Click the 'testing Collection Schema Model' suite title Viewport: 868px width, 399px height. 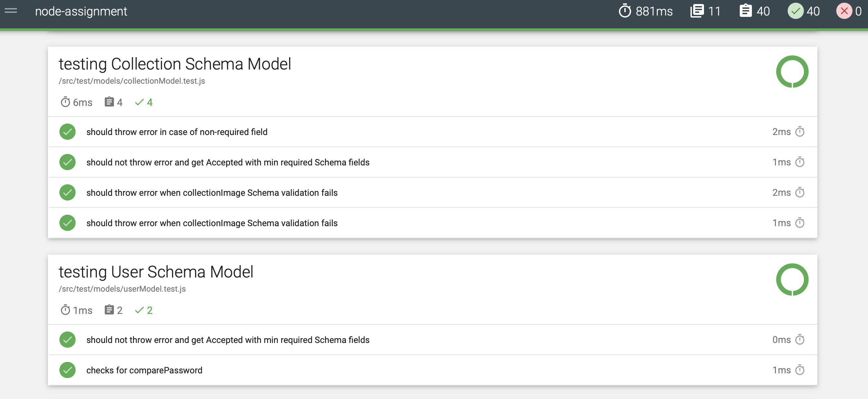174,64
